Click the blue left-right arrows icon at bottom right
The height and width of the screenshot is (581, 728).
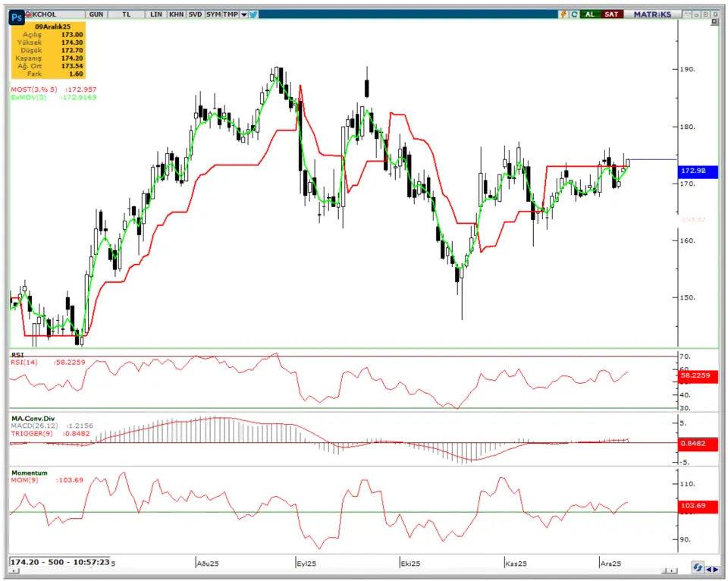coord(712,567)
